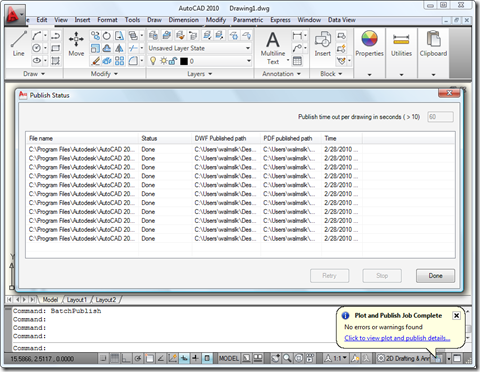
Task: Expand the Block panel
Action: (x=331, y=74)
